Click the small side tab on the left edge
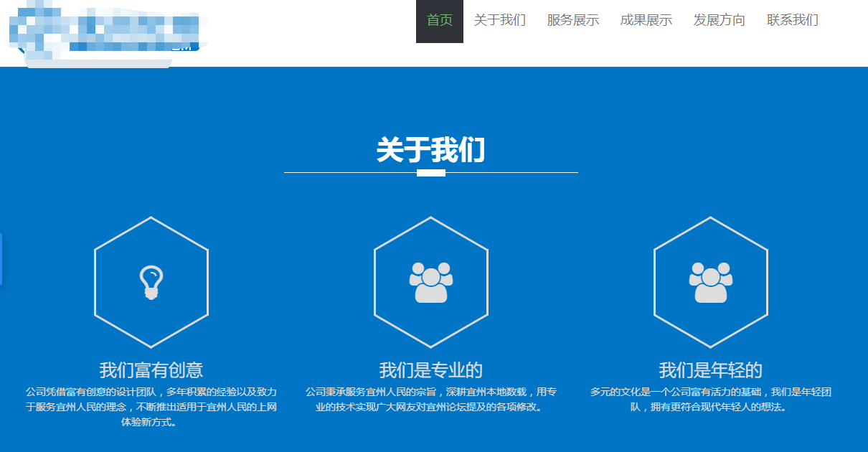This screenshot has height=452, width=868. 1,258
